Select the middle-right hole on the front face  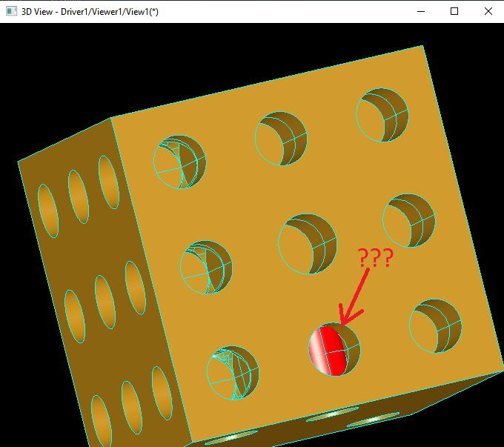point(408,219)
